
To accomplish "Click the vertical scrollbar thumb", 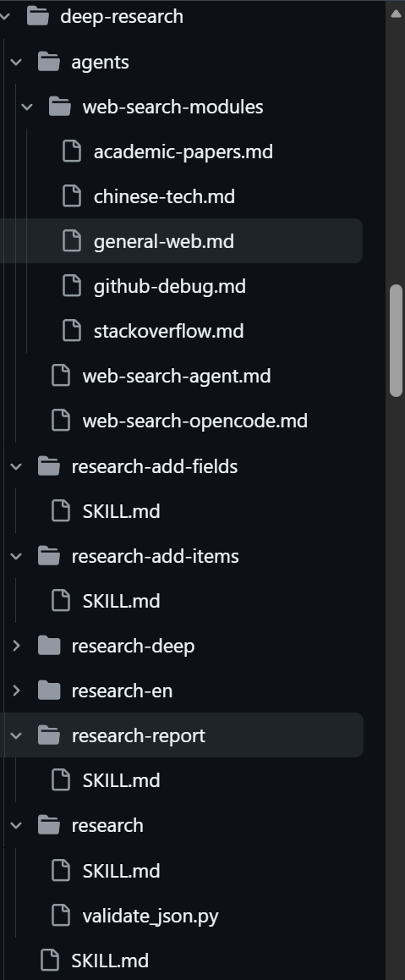I will [x=396, y=340].
